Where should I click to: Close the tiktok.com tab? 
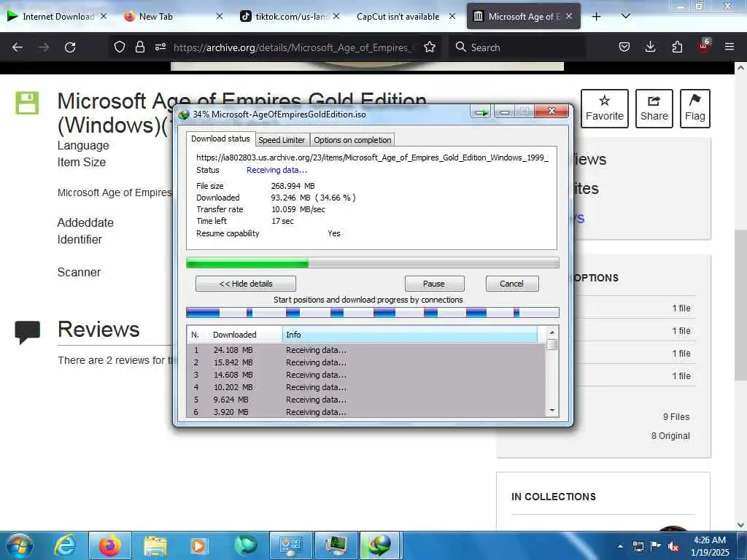click(x=336, y=16)
